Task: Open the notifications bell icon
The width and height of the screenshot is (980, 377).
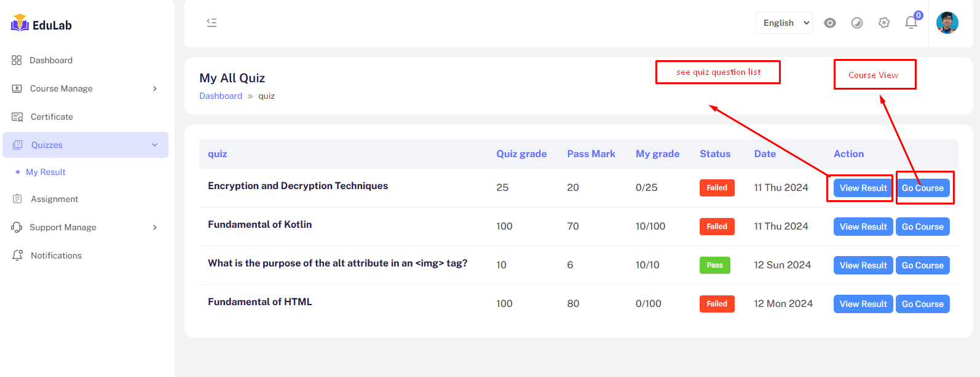Action: click(911, 23)
